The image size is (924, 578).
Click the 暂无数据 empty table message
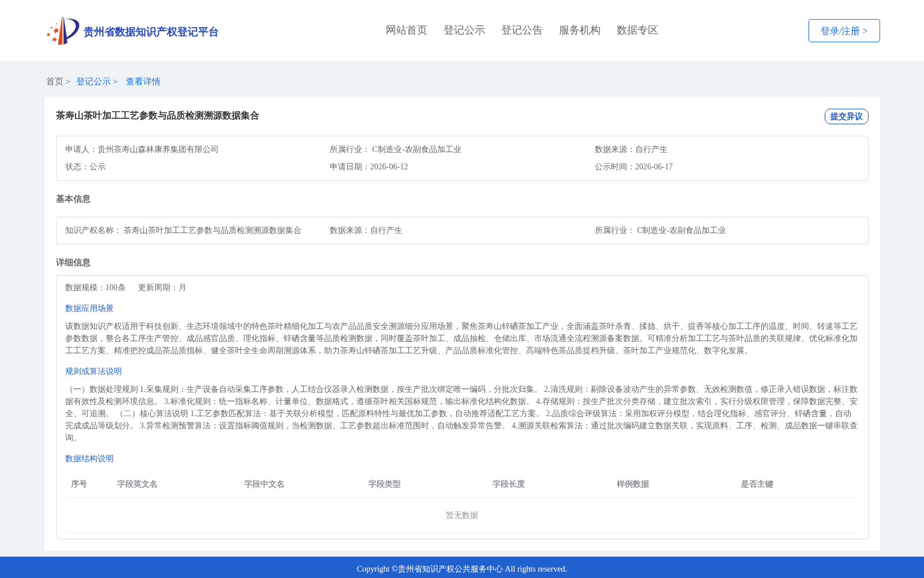(462, 515)
